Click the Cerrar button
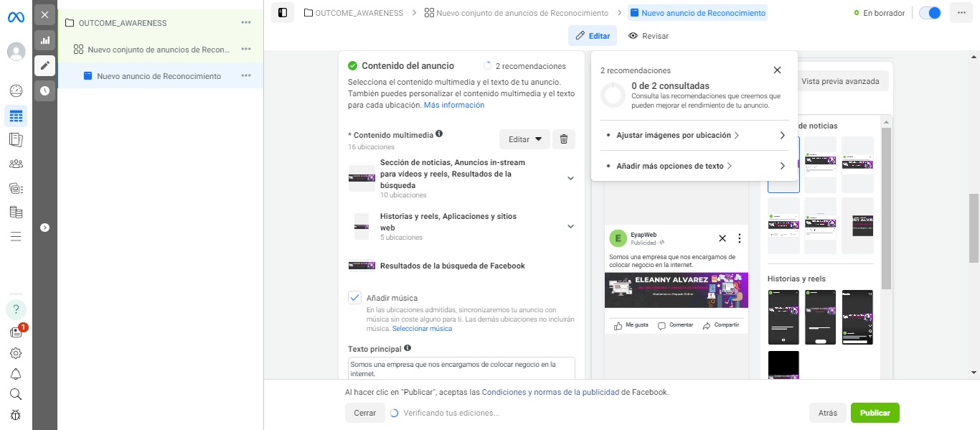This screenshot has height=430, width=980. [364, 413]
